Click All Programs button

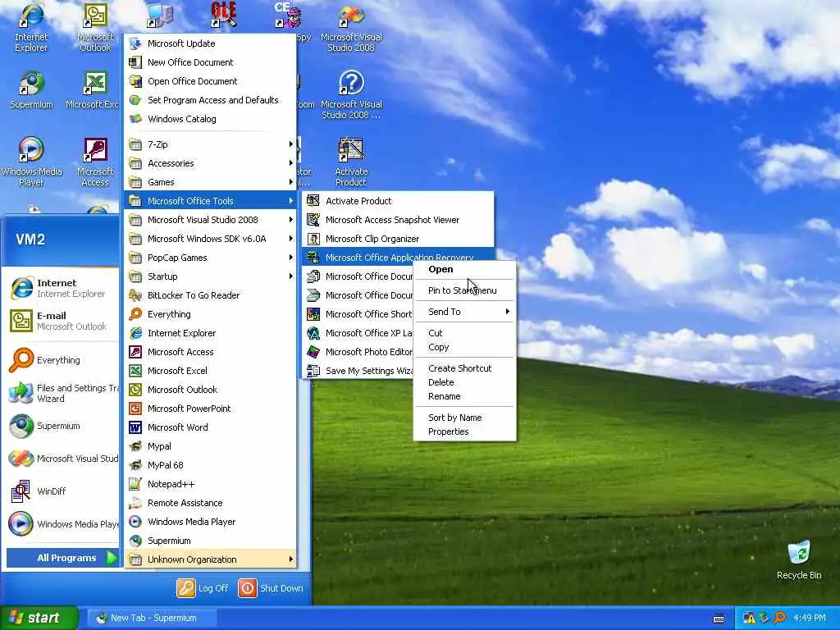[62, 558]
